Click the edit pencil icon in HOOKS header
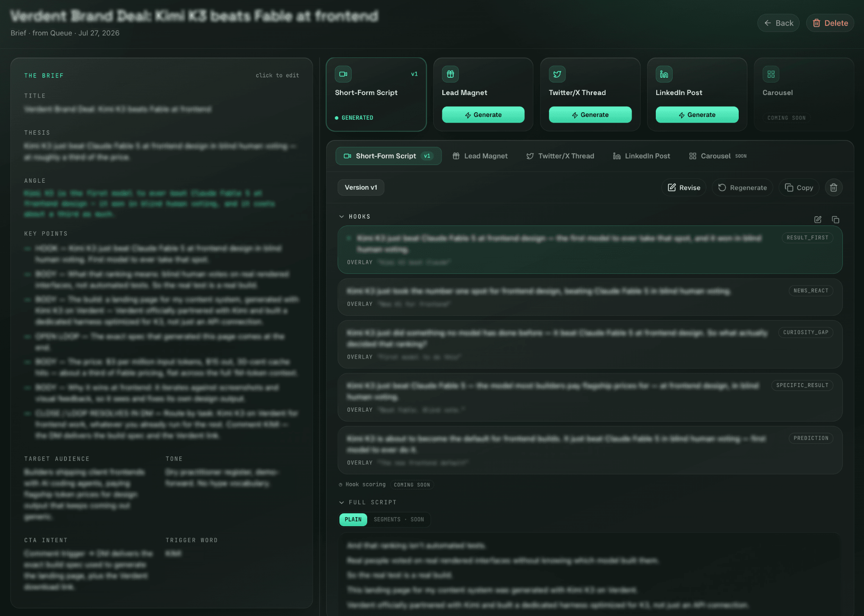 point(818,219)
